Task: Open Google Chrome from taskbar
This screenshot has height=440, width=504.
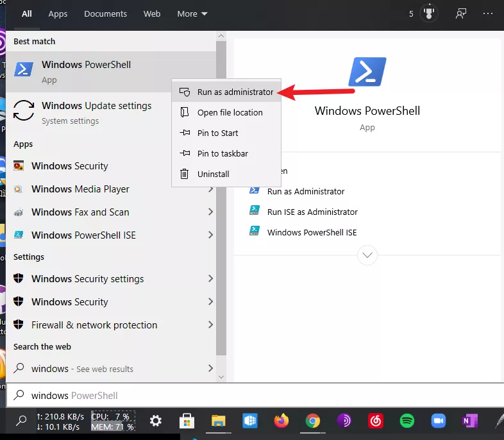Action: pyautogui.click(x=313, y=421)
